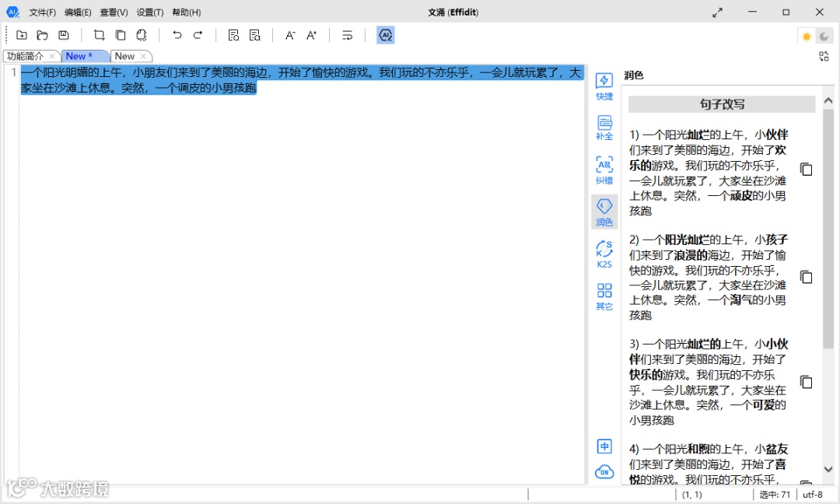The width and height of the screenshot is (840, 504).
Task: Click the utf-8 encoding in status bar
Action: click(x=812, y=495)
